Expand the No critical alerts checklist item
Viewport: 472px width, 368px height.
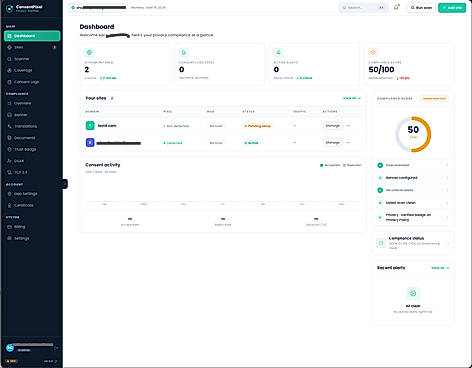pos(413,190)
